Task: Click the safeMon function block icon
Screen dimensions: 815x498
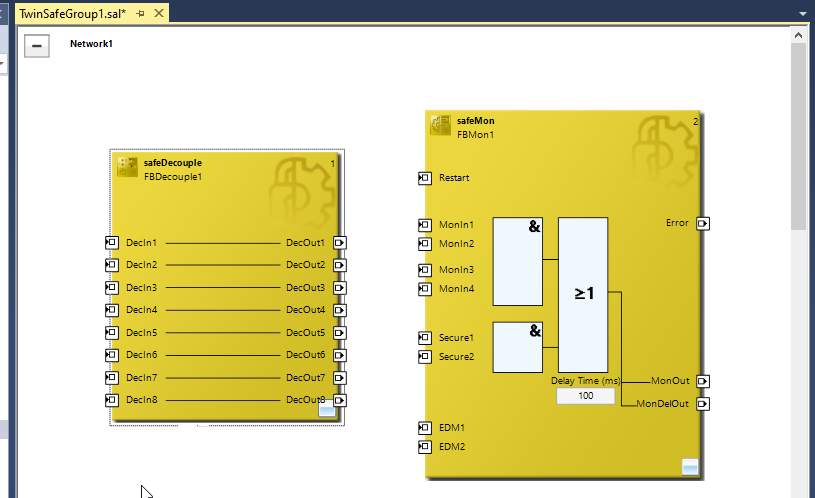Action: coord(440,125)
